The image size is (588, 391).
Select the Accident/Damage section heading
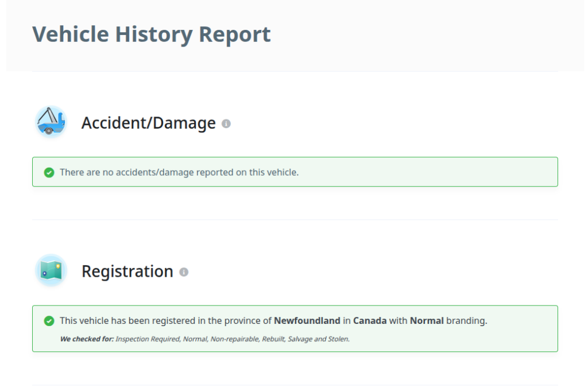(x=148, y=123)
